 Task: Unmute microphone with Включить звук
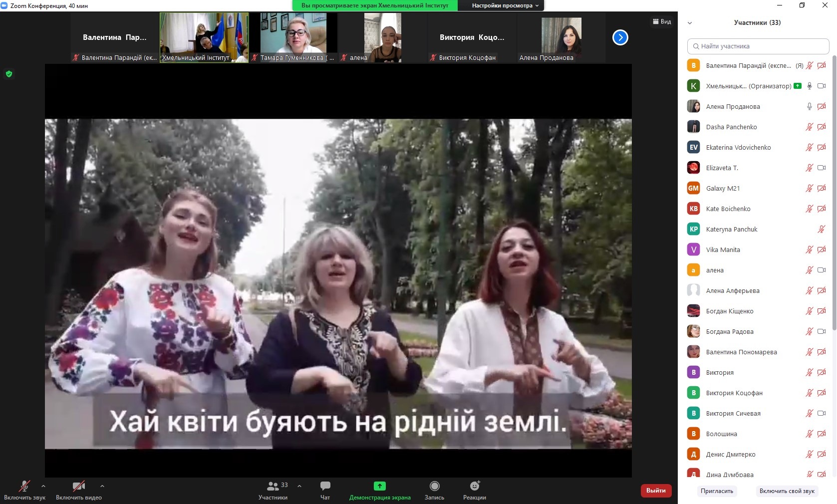click(x=24, y=486)
